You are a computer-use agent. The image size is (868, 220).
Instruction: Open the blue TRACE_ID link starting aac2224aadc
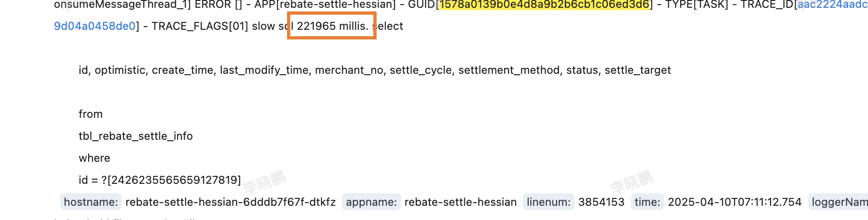point(832,5)
